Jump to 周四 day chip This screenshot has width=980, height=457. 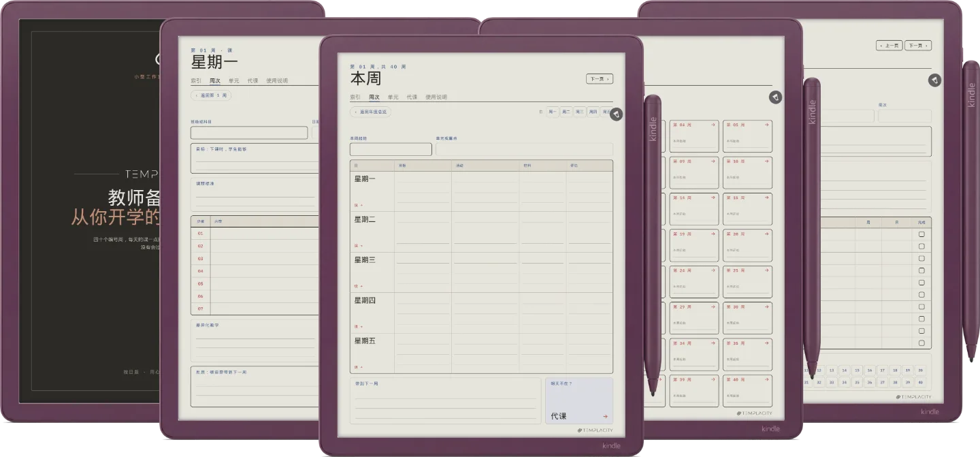(593, 112)
